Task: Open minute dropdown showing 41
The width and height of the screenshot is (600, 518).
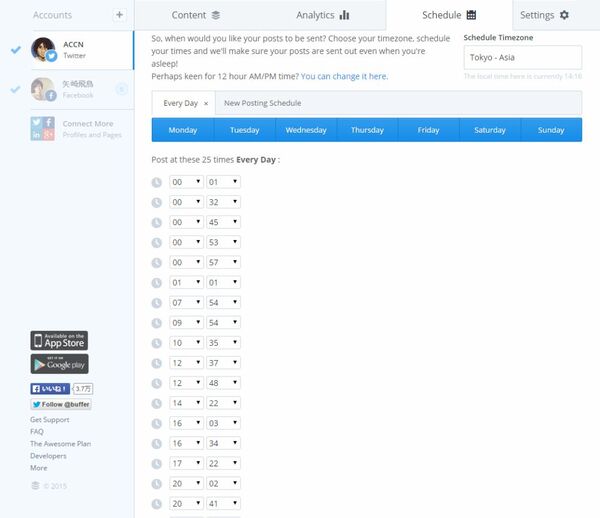Action: coord(223,503)
